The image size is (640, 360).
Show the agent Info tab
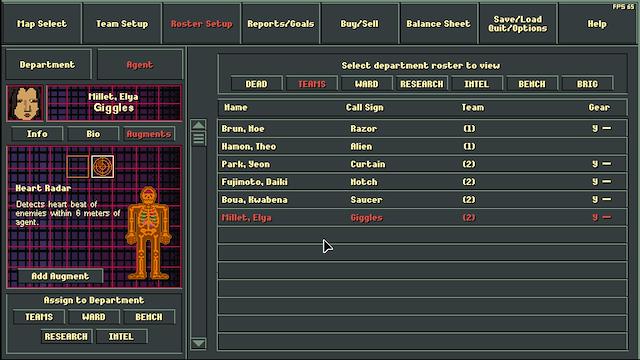(37, 134)
